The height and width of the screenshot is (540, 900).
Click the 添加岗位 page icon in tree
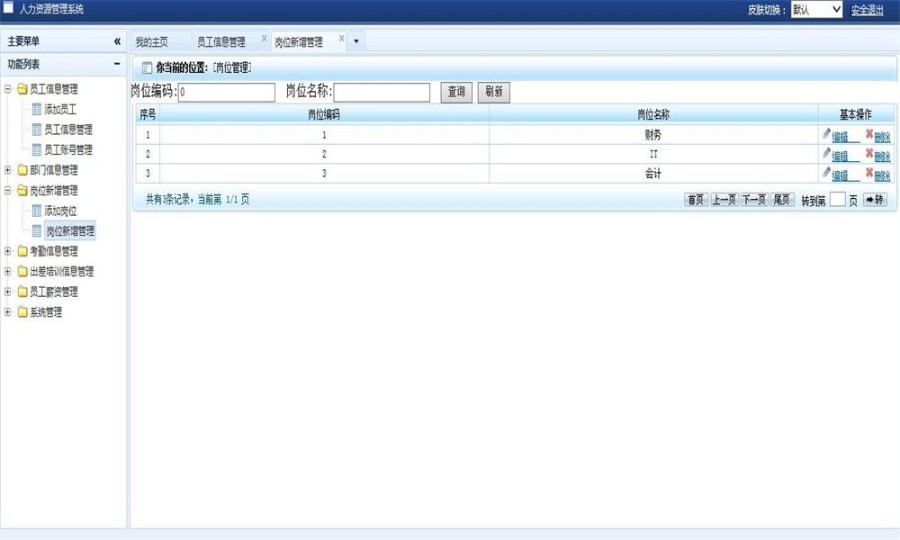(x=36, y=211)
